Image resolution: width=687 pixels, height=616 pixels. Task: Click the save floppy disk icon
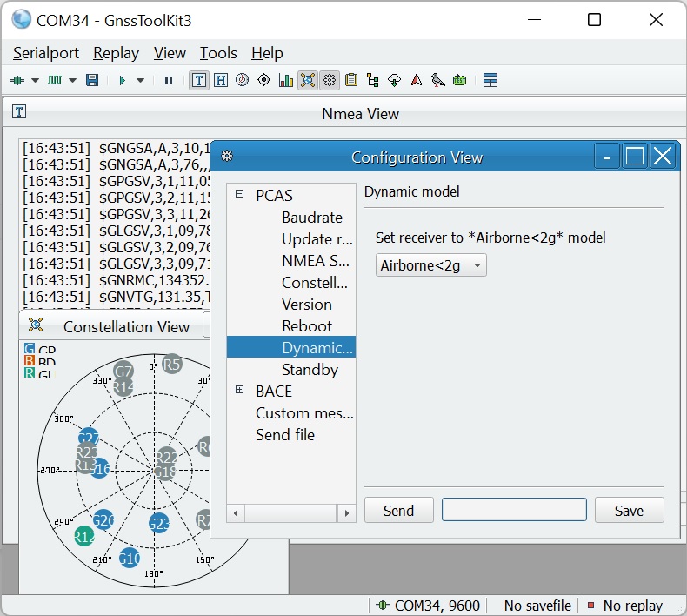[x=92, y=80]
